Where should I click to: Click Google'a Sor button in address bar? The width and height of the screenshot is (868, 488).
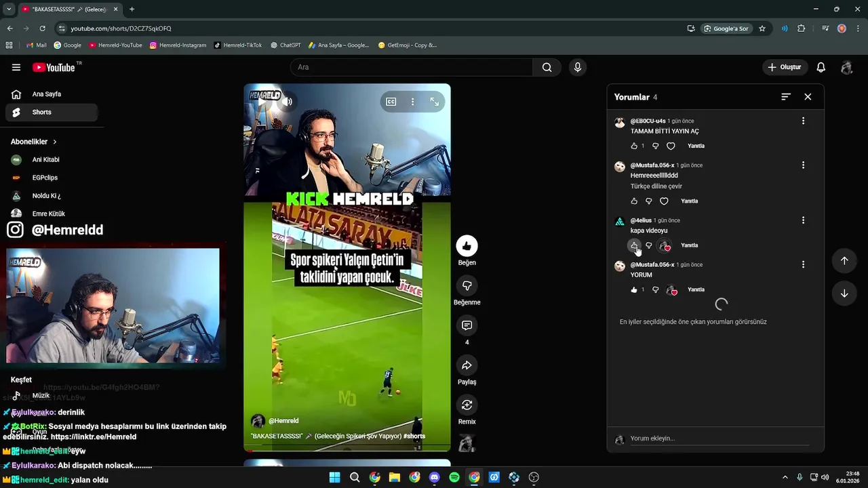pyautogui.click(x=726, y=28)
